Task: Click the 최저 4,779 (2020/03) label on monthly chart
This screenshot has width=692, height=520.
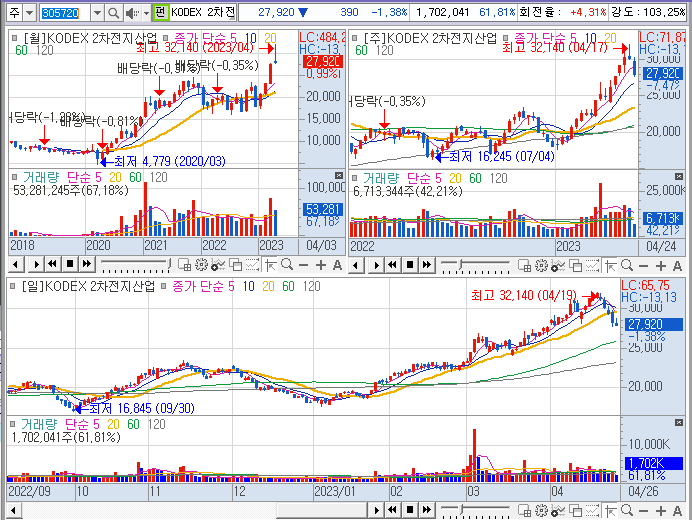Action: 170,161
